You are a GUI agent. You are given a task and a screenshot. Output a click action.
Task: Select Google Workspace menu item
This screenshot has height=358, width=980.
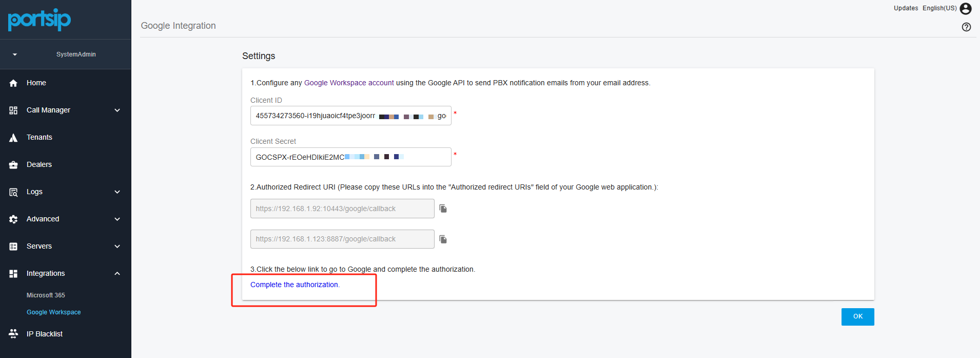(x=54, y=312)
